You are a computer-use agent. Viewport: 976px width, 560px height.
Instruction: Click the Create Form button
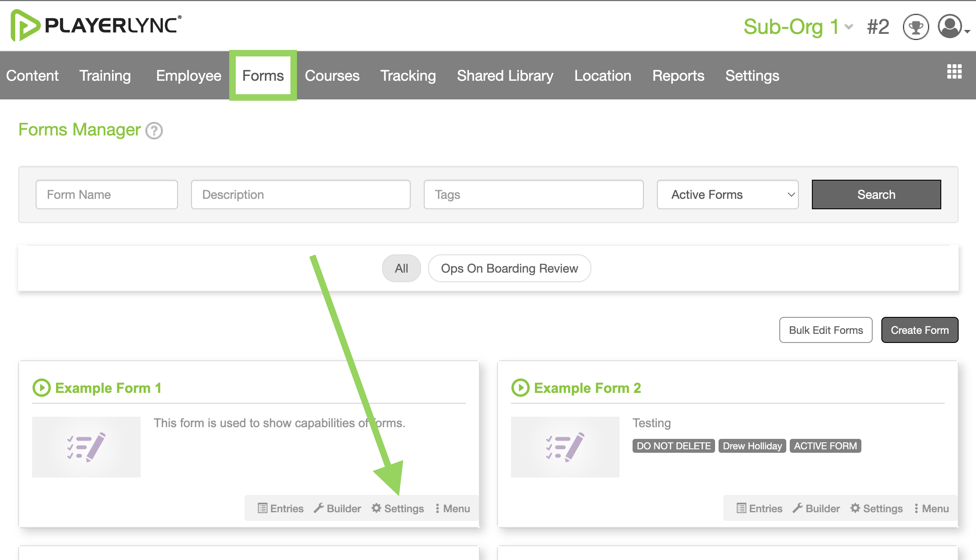tap(920, 330)
